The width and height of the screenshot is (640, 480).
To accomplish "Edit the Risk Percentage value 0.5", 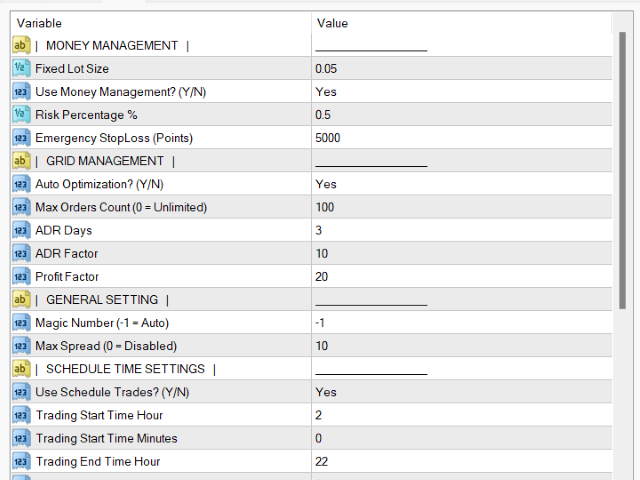I will pyautogui.click(x=462, y=115).
